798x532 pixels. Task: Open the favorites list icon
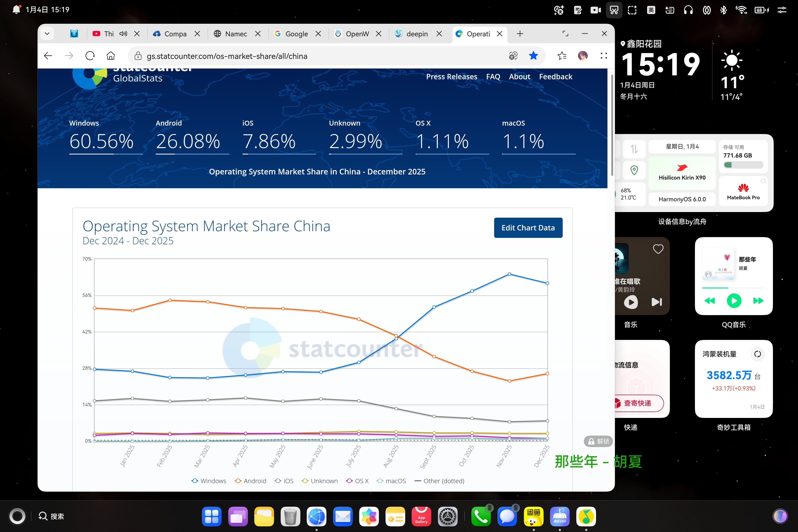[562, 56]
